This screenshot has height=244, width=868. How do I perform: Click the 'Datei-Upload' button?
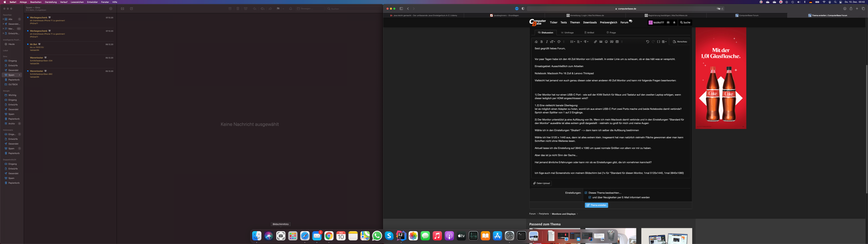point(542,183)
